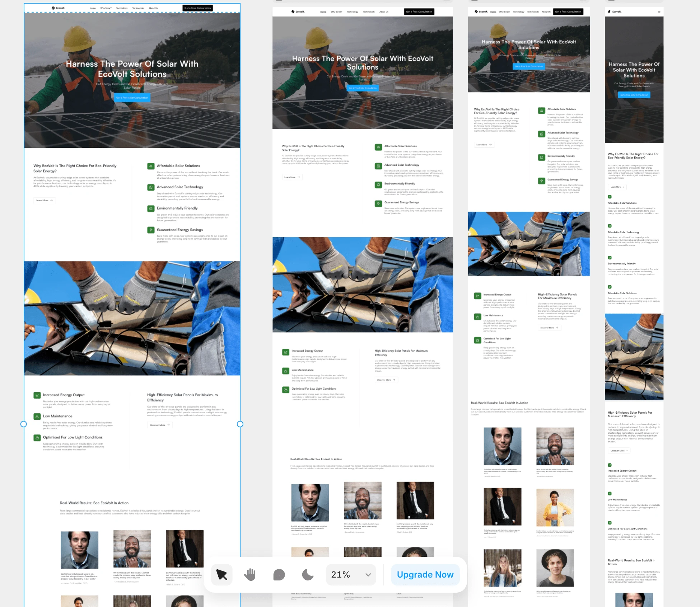The image size is (700, 607).
Task: Click Ecovolt logo in the mobile frame
Action: (x=615, y=12)
